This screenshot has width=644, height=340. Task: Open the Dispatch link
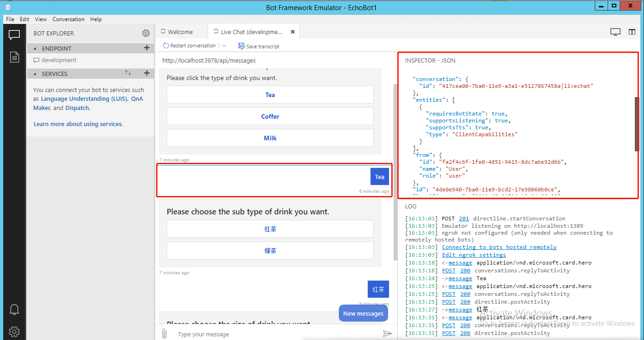(77, 108)
